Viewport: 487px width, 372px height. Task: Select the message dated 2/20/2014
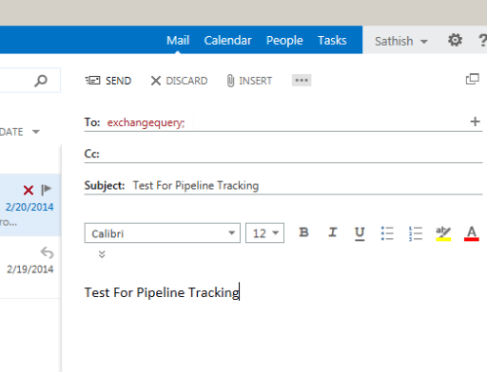pyautogui.click(x=30, y=205)
